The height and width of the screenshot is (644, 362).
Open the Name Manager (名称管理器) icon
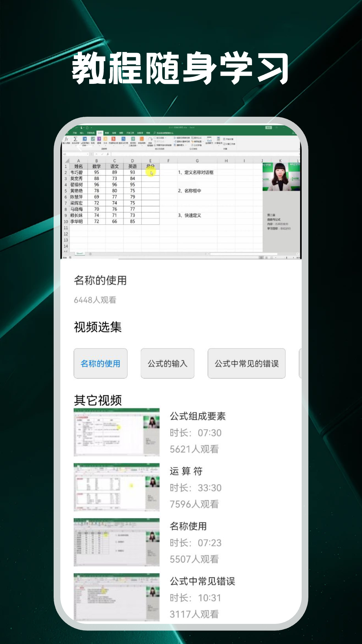150,140
